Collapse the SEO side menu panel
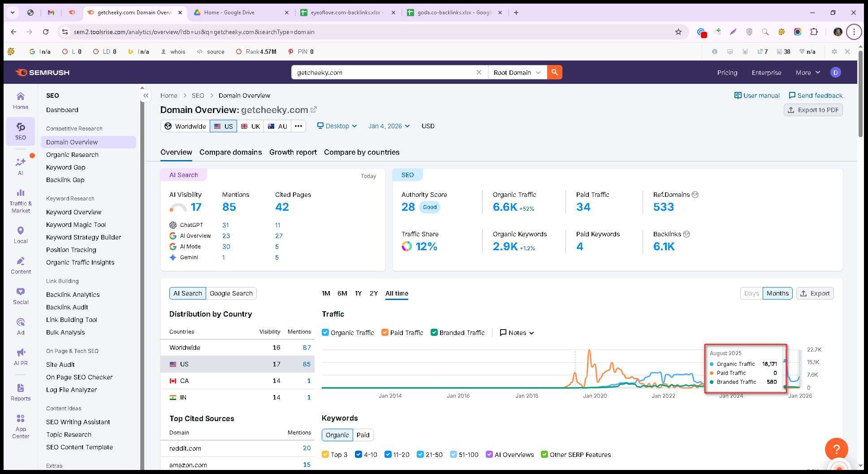This screenshot has height=474, width=868. tap(146, 96)
